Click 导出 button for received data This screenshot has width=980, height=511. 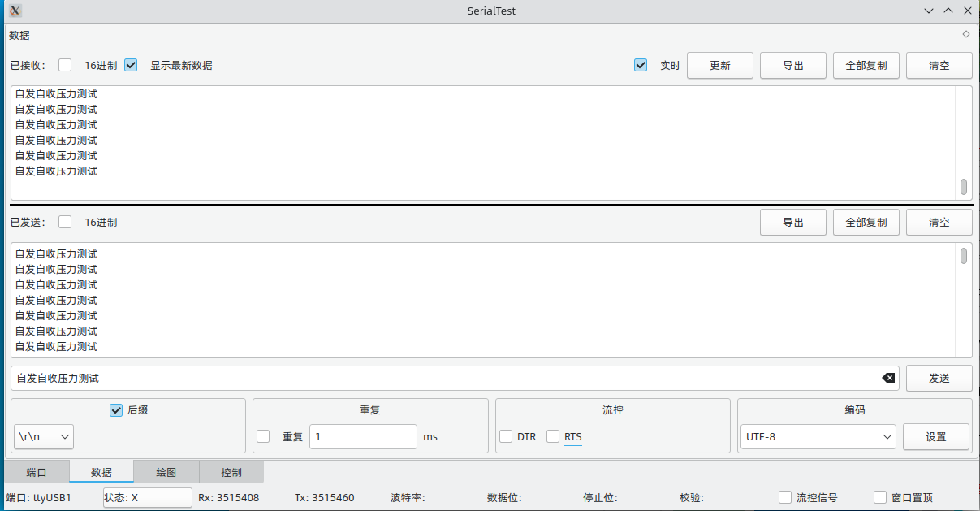[x=793, y=66]
